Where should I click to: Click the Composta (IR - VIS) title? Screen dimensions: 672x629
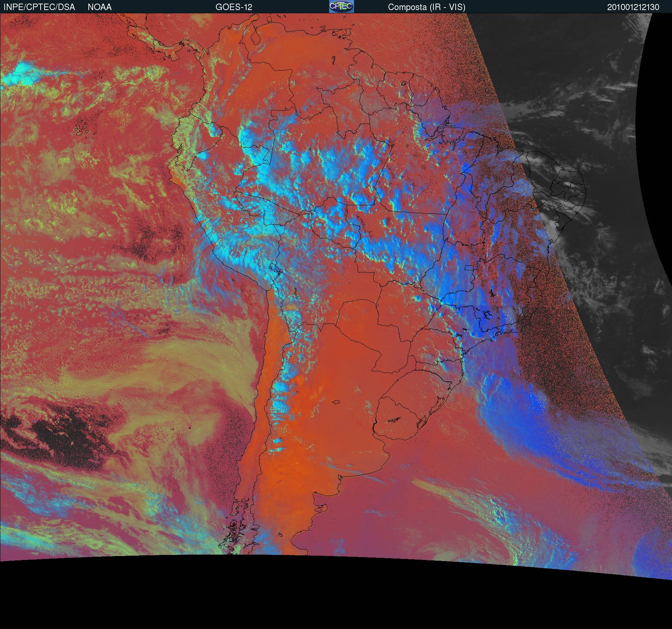pyautogui.click(x=426, y=7)
